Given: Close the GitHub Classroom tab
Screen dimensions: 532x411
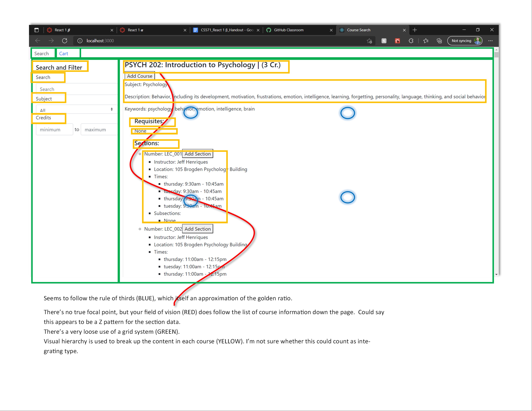Looking at the screenshot, I should [331, 30].
